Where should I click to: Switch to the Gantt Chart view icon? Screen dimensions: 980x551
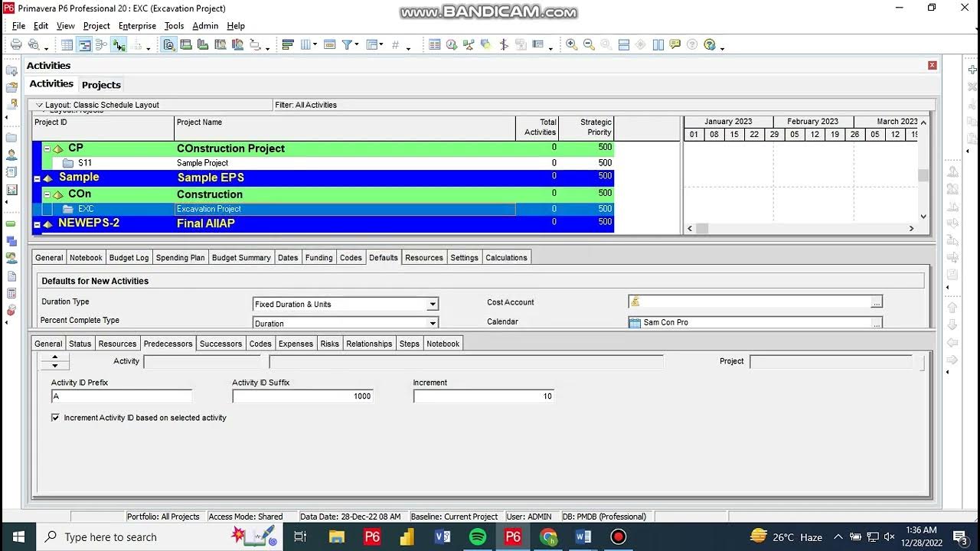point(84,45)
